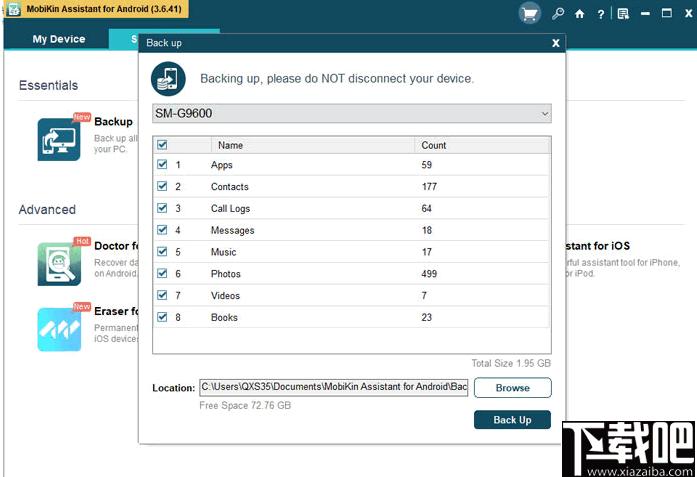Viewport: 697px width, 477px height.
Task: Start backup with Back Up button
Action: 512,420
